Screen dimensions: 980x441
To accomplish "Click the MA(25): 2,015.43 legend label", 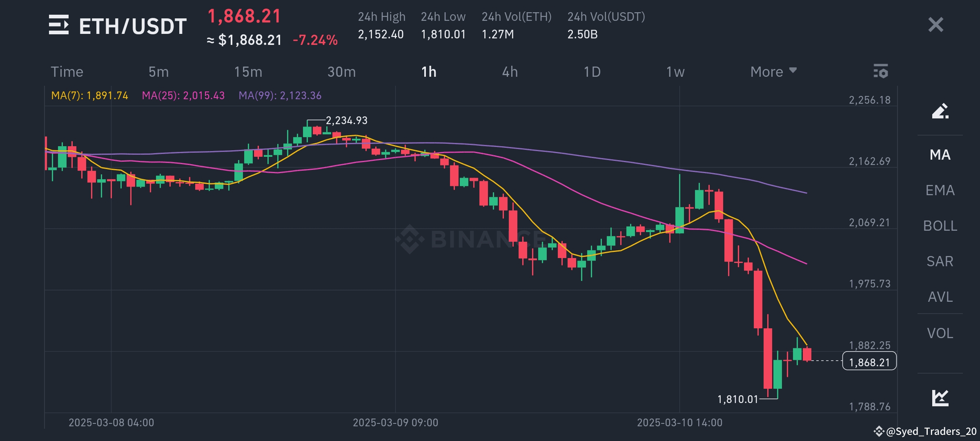I will click(x=183, y=96).
